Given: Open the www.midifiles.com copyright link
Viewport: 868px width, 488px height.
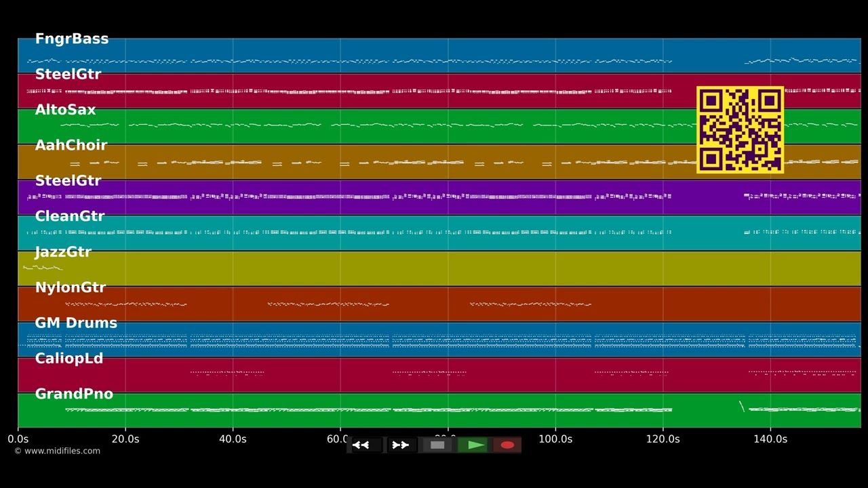Looking at the screenshot, I should pyautogui.click(x=57, y=451).
